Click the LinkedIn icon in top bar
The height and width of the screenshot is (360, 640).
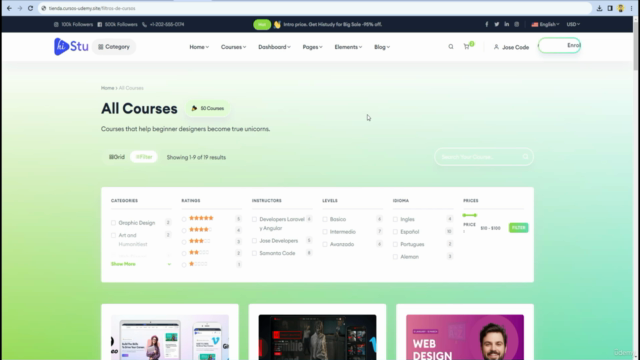(x=507, y=24)
